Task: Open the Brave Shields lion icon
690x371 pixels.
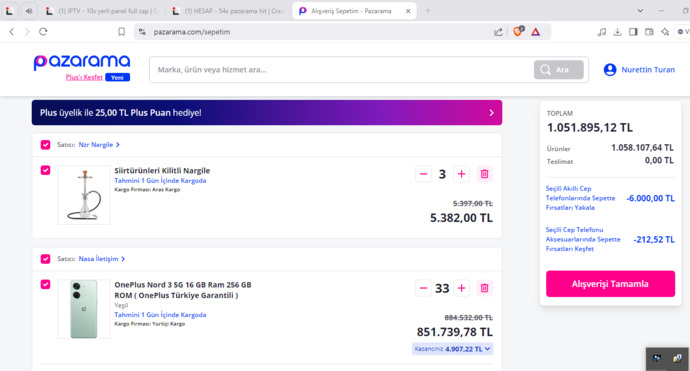Action: click(518, 31)
